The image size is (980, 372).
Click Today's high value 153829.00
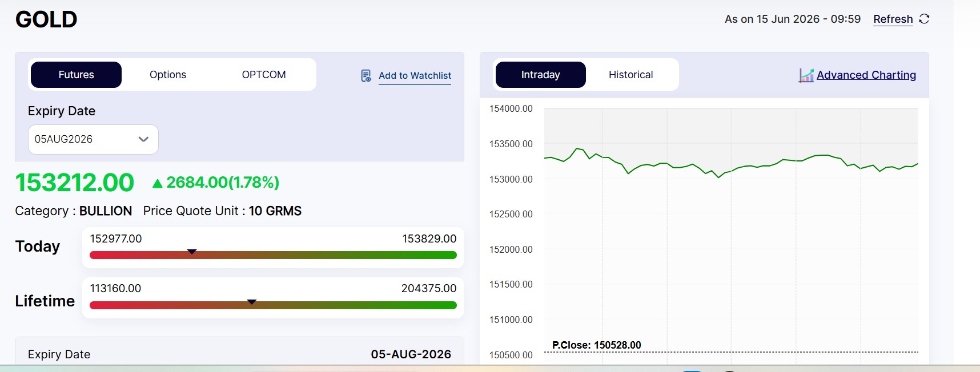[x=429, y=238]
